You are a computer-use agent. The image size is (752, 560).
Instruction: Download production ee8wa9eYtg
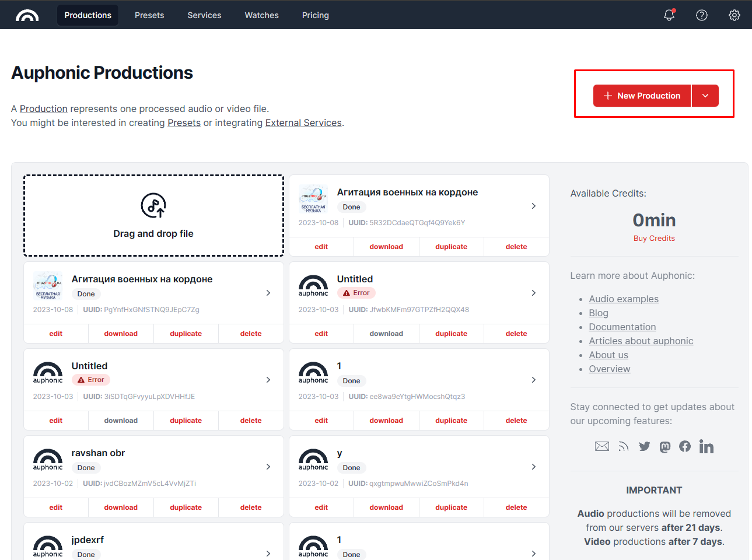pyautogui.click(x=386, y=421)
